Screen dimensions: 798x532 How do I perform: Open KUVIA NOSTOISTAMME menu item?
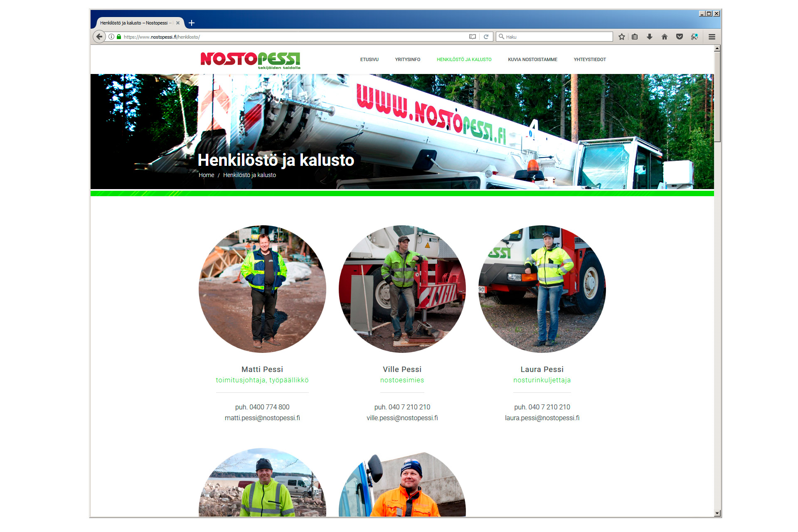533,59
